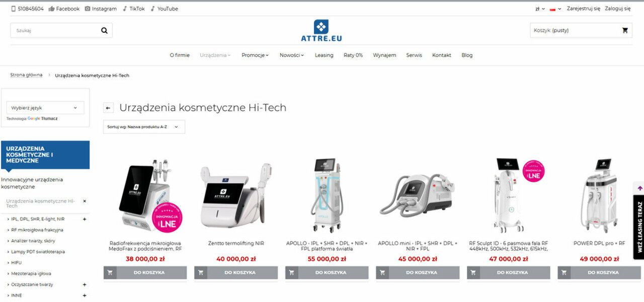
Task: Expand the IPL, DPL, SHR category plus
Action: pos(85,219)
